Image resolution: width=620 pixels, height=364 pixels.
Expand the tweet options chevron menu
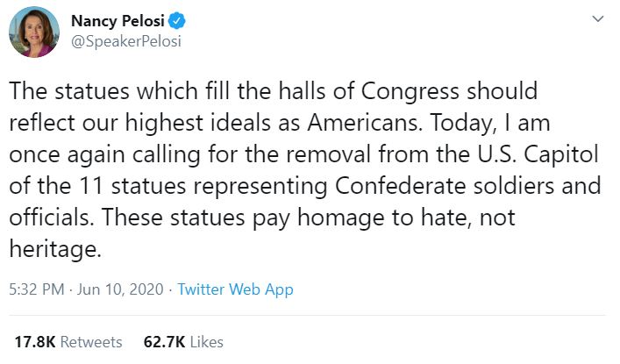pos(598,18)
